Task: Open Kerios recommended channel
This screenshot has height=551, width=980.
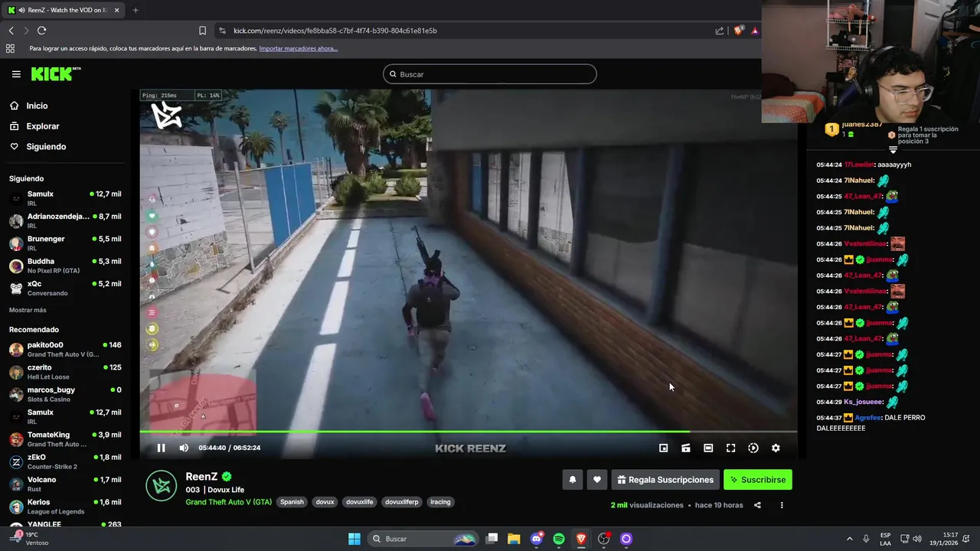Action: click(x=65, y=507)
